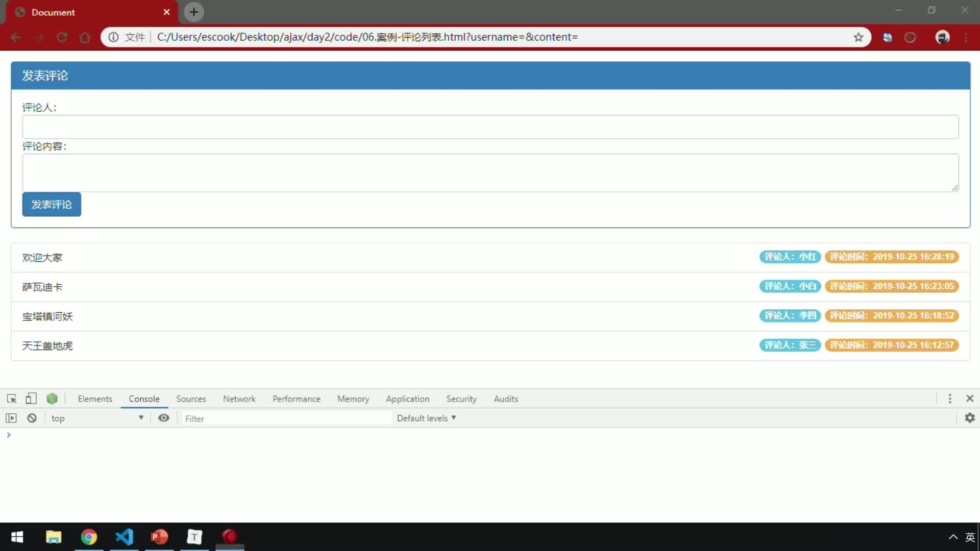This screenshot has width=980, height=551.
Task: Click the Elements panel tab
Action: tap(94, 398)
